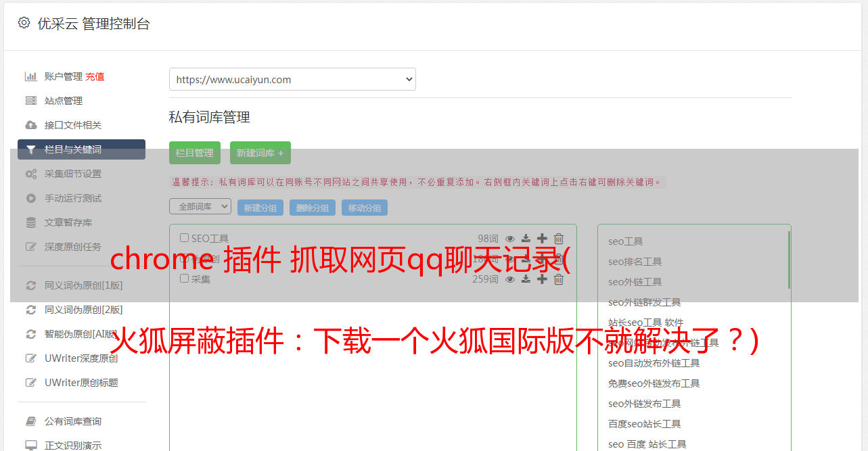Open 深度原创任务 edit icon in sidebar
The height and width of the screenshot is (451, 868).
click(30, 247)
